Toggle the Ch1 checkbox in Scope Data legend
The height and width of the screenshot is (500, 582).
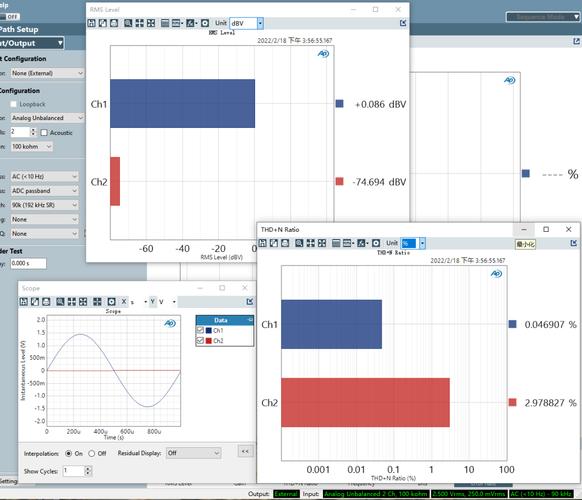point(200,330)
